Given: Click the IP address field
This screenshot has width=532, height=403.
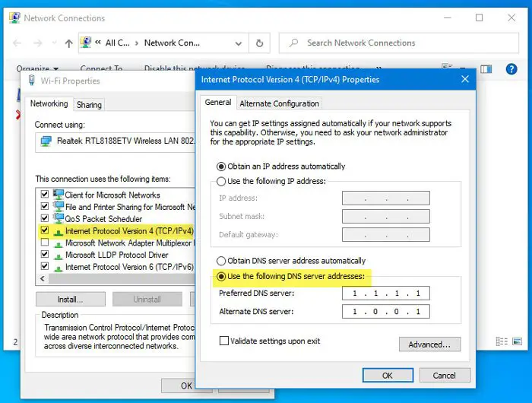Looking at the screenshot, I should [x=386, y=198].
